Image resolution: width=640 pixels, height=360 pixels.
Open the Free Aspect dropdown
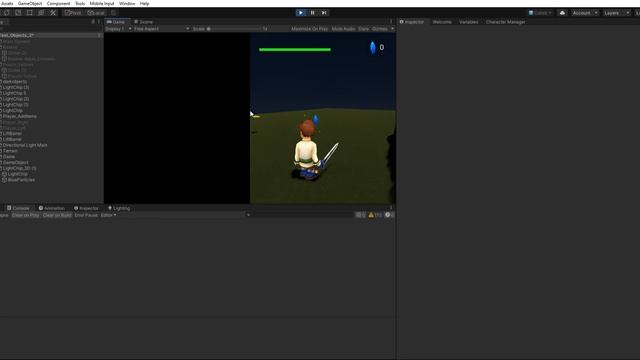162,29
